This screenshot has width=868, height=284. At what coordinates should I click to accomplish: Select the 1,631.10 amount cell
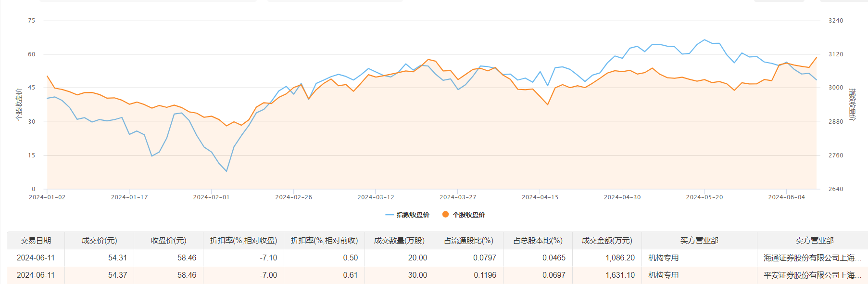pyautogui.click(x=620, y=275)
